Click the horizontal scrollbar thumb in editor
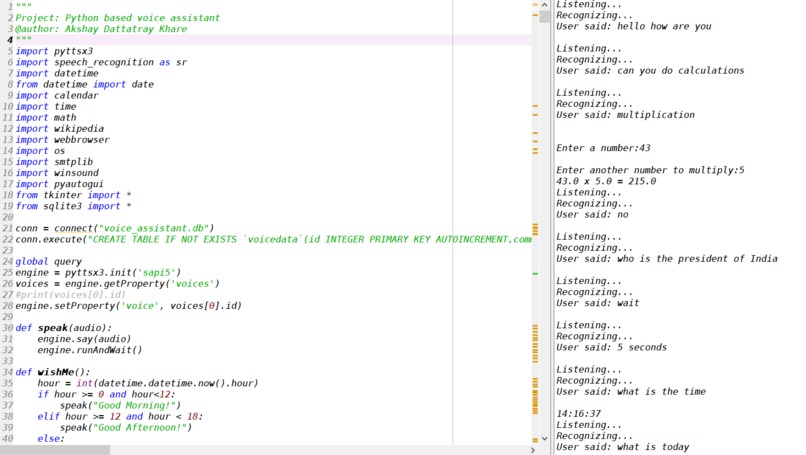Image resolution: width=806 pixels, height=455 pixels. click(x=55, y=450)
